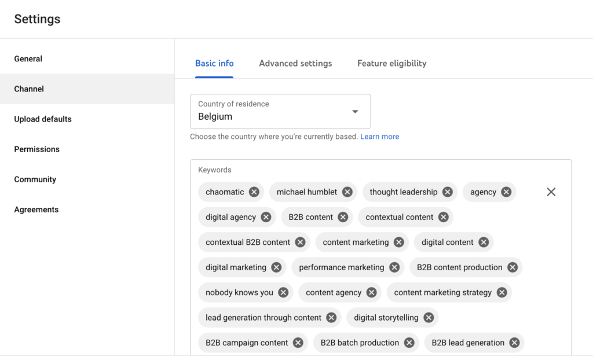
Task: Click the 'B2B batch production' keyword text
Action: [359, 343]
